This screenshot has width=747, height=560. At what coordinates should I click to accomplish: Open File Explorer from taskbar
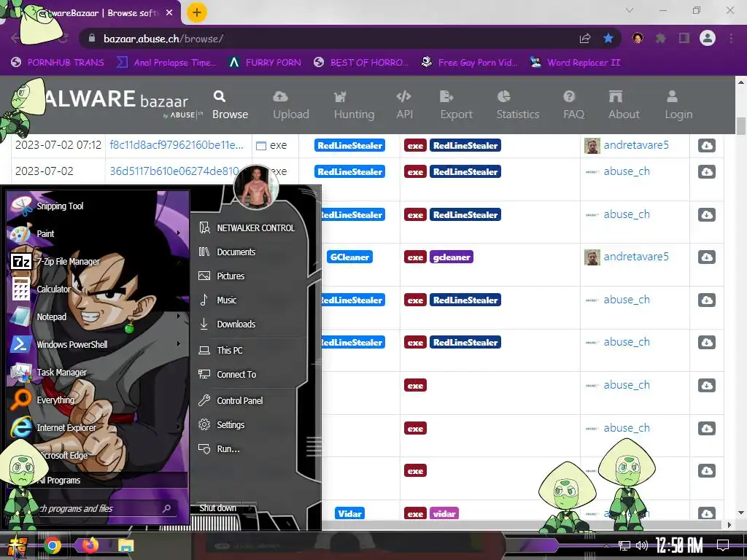click(x=125, y=545)
